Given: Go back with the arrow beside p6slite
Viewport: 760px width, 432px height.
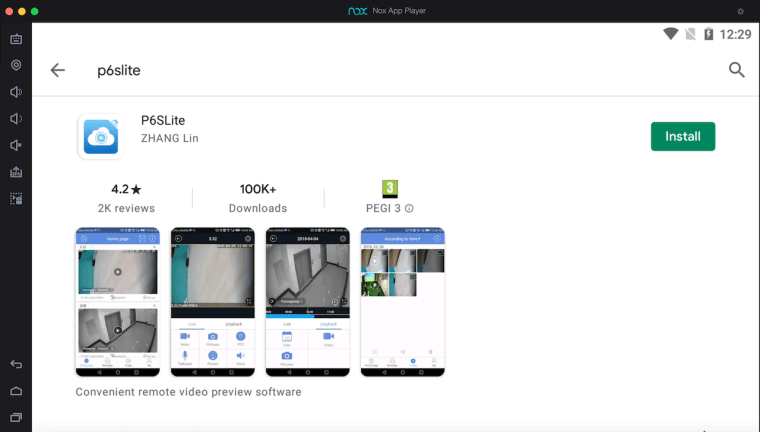Looking at the screenshot, I should coord(58,70).
